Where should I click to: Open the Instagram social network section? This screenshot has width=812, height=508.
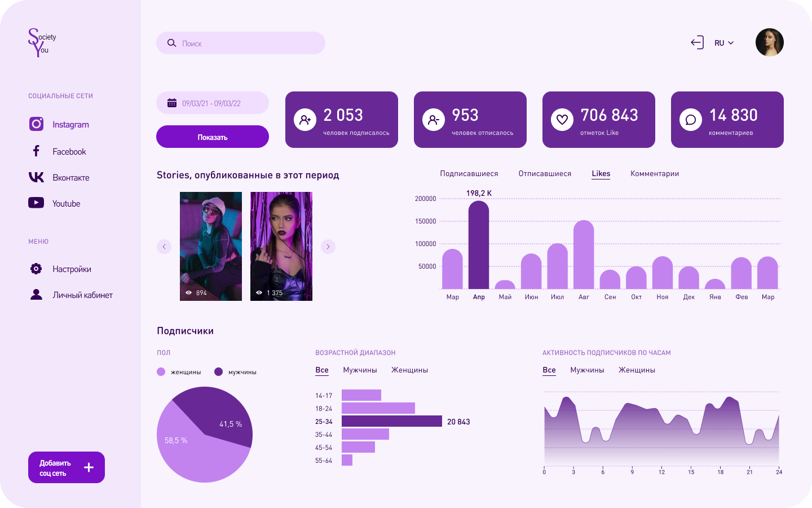[36, 124]
